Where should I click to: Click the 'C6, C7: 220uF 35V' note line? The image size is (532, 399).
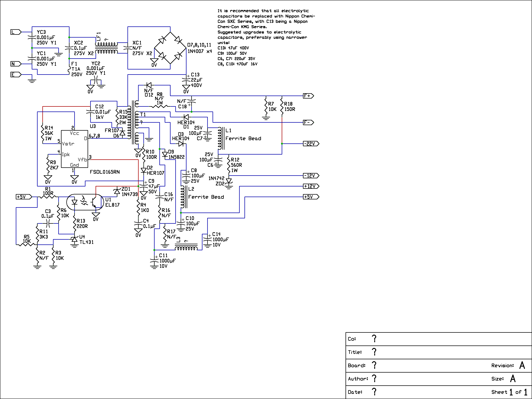point(236,58)
